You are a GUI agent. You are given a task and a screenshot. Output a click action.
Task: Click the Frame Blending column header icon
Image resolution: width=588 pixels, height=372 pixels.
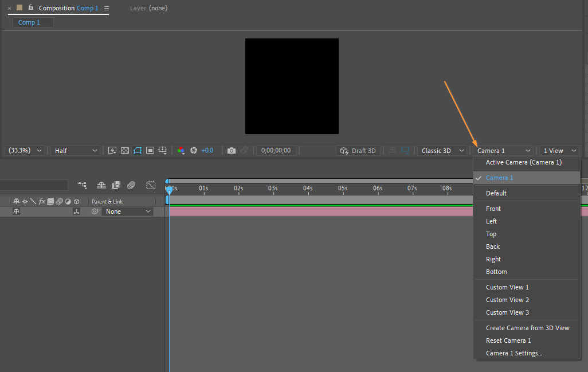coord(50,201)
